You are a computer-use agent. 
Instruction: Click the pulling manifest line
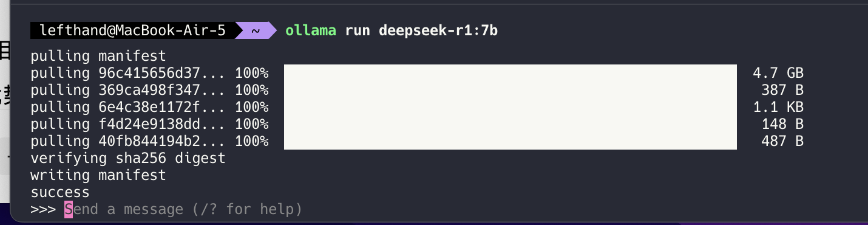tap(98, 57)
